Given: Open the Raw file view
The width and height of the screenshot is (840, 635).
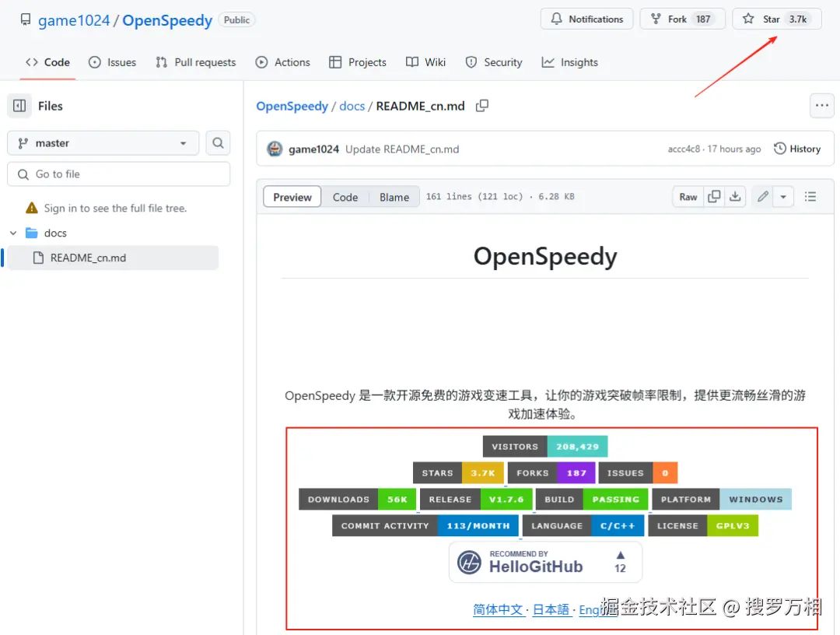Looking at the screenshot, I should click(688, 197).
